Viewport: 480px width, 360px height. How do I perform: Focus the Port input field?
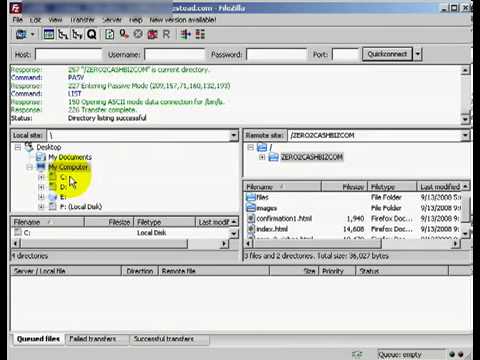(x=345, y=54)
